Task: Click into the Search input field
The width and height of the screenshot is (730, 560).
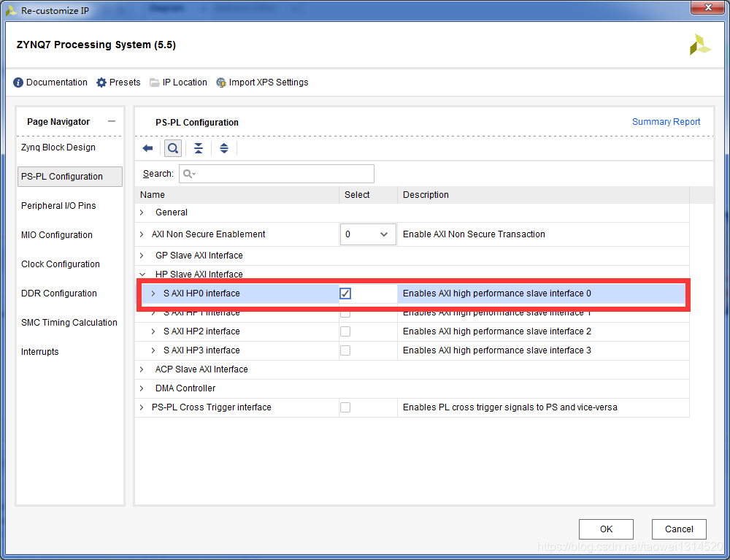Action: (x=277, y=174)
